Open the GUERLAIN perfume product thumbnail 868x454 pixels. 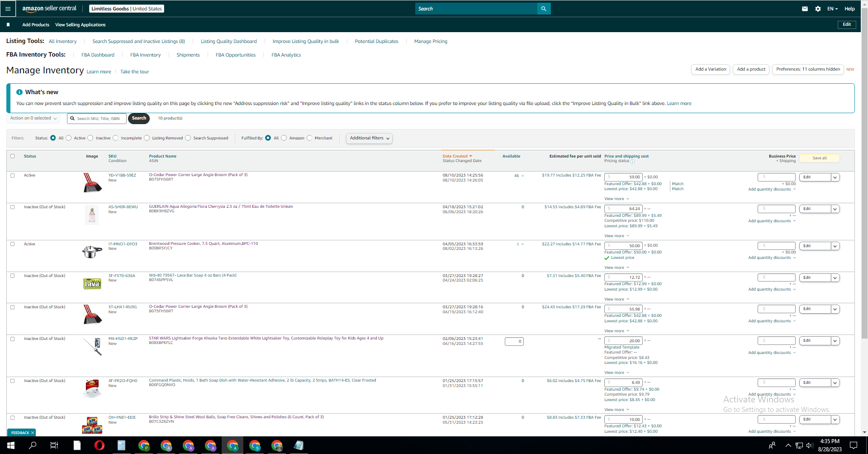tap(92, 215)
